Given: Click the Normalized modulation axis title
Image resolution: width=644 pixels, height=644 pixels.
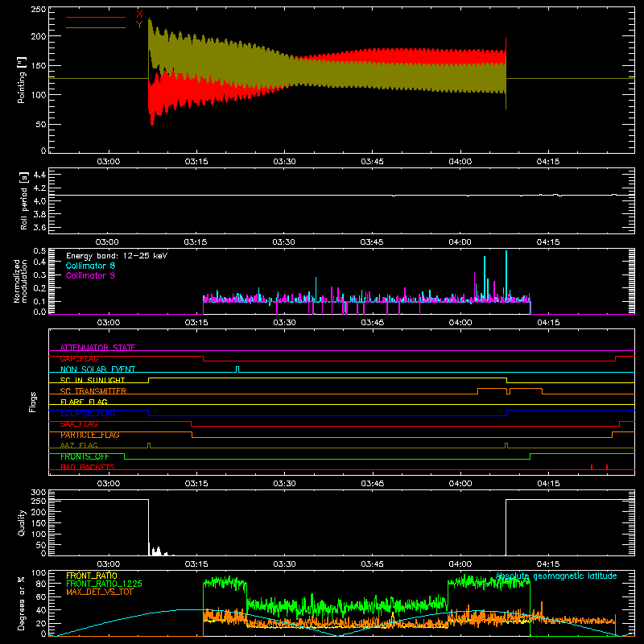Looking at the screenshot, I should point(20,281).
